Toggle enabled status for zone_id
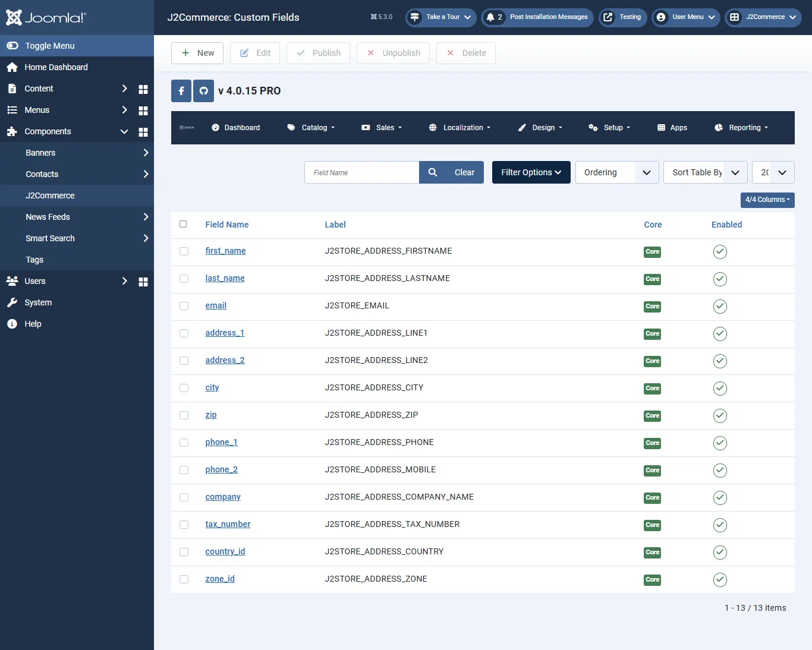 (x=720, y=580)
